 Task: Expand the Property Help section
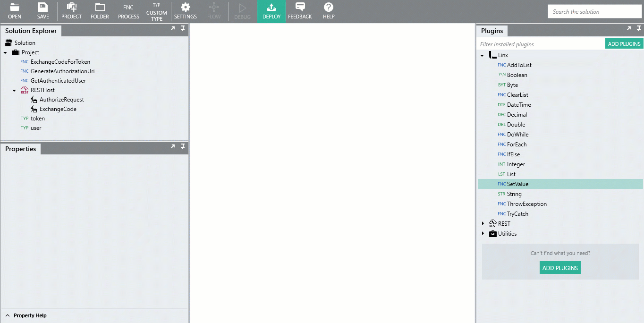(8, 315)
